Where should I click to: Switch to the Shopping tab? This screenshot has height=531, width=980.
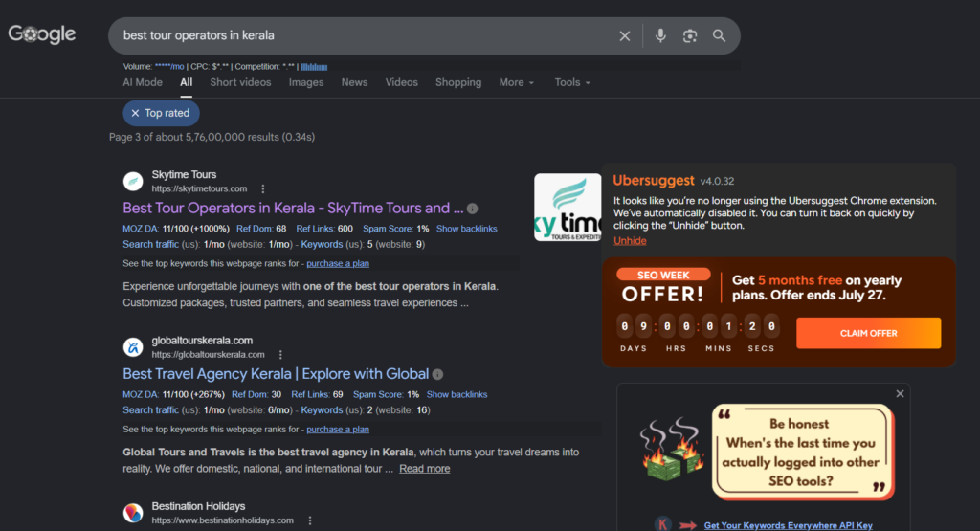[458, 82]
